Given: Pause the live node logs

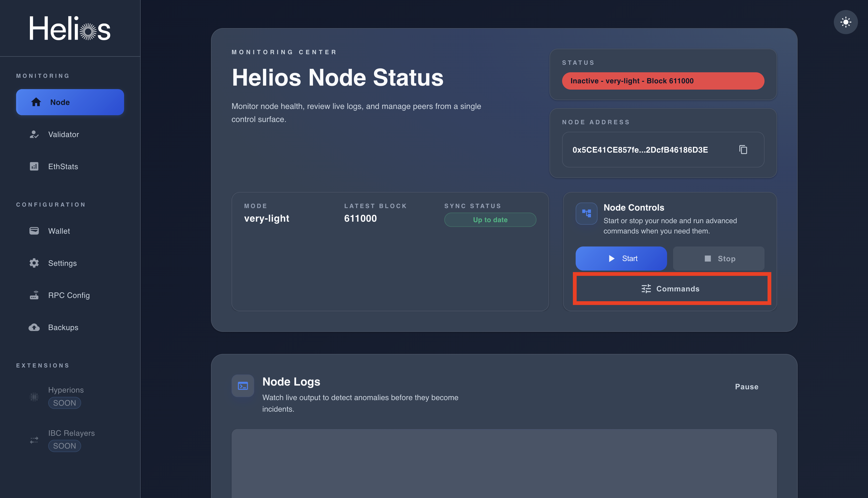Looking at the screenshot, I should tap(746, 387).
